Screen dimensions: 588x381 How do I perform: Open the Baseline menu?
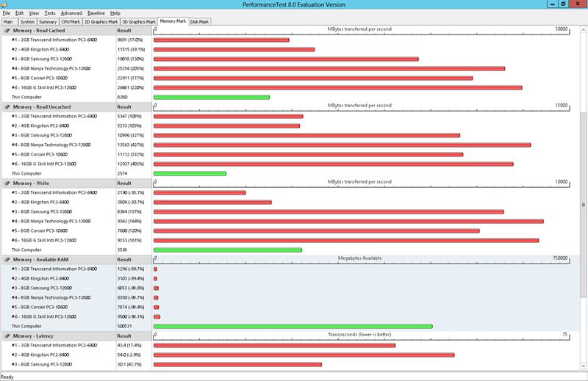click(96, 13)
